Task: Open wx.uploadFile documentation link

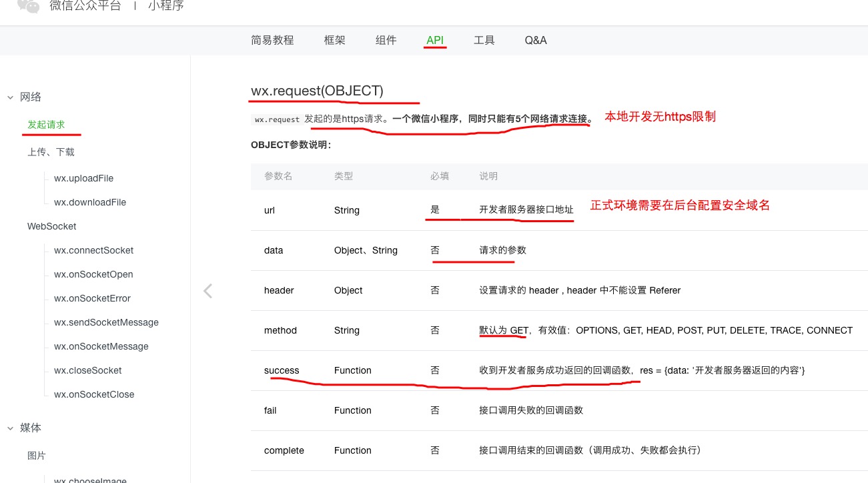Action: pos(83,178)
